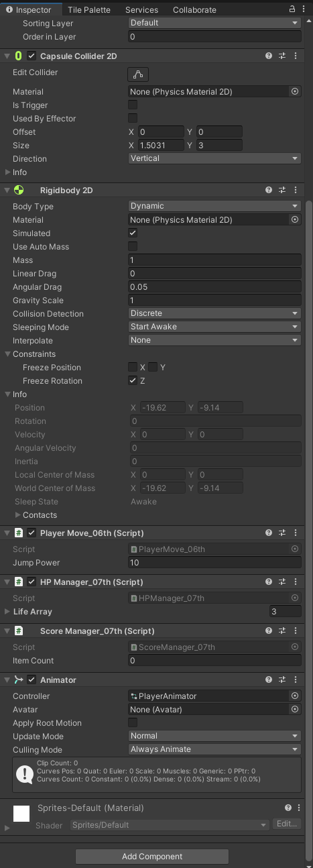Toggle Capsule Collider 2D enabled checkbox

32,56
